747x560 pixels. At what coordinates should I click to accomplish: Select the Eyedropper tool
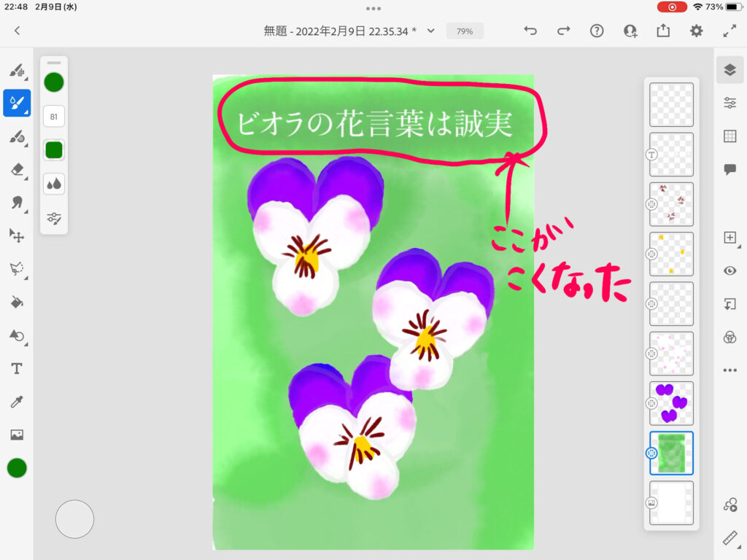16,402
